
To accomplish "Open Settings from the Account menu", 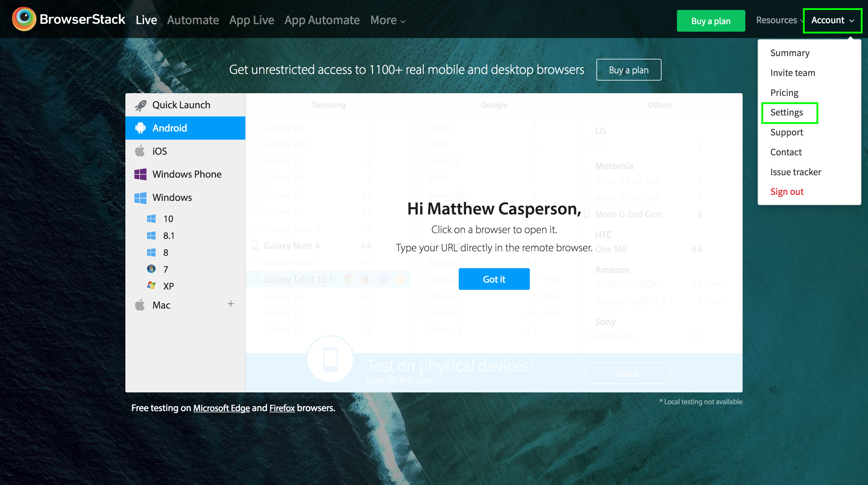I will click(x=786, y=112).
